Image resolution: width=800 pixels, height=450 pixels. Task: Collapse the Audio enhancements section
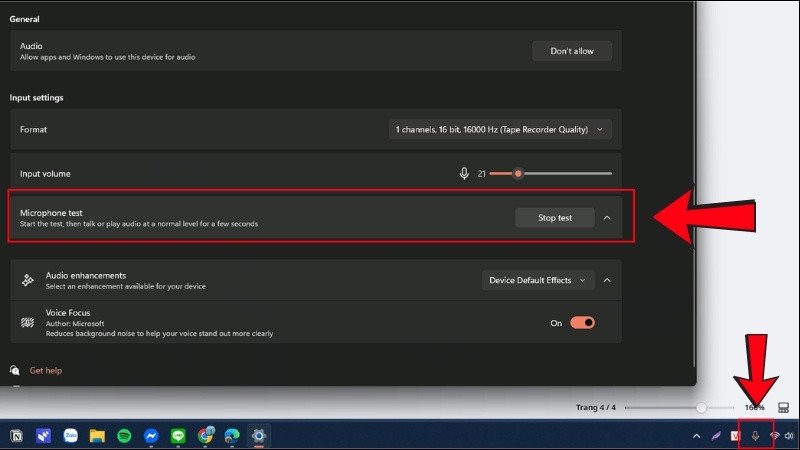click(607, 280)
